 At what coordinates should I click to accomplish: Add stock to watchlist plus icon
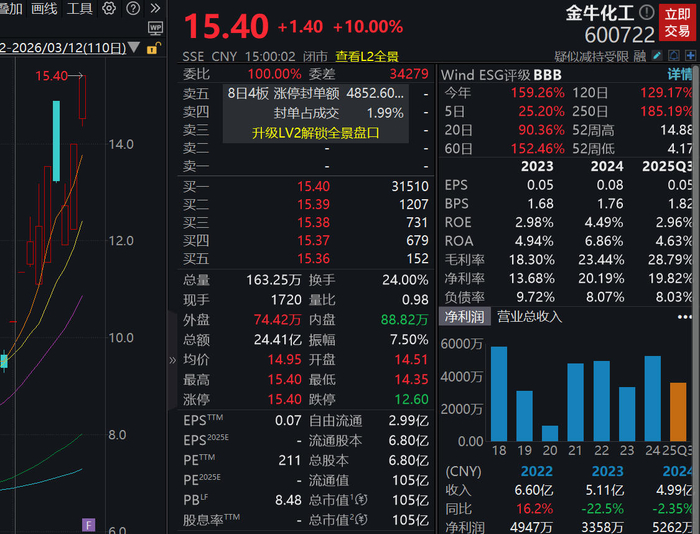point(690,56)
